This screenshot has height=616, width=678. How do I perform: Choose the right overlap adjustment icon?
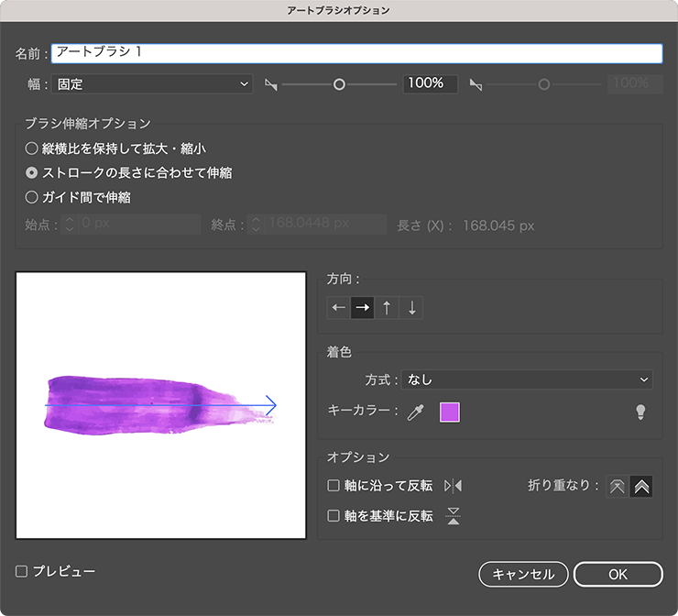[641, 487]
